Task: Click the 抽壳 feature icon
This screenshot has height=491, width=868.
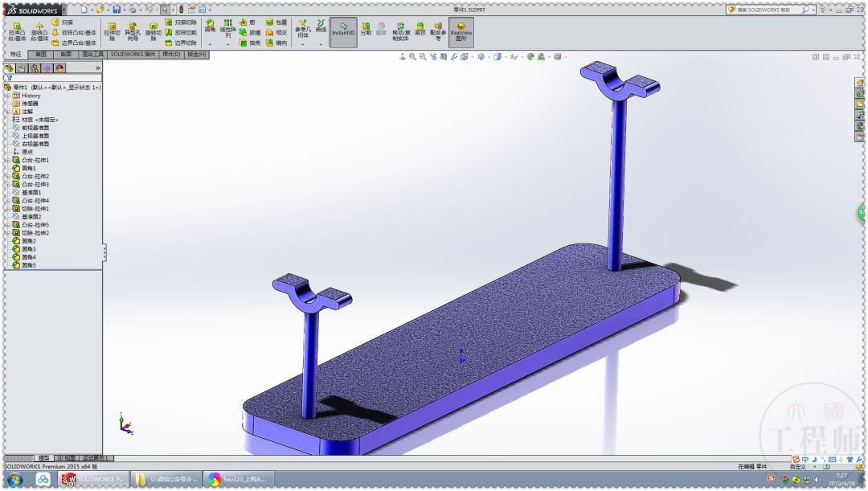Action: tap(246, 44)
